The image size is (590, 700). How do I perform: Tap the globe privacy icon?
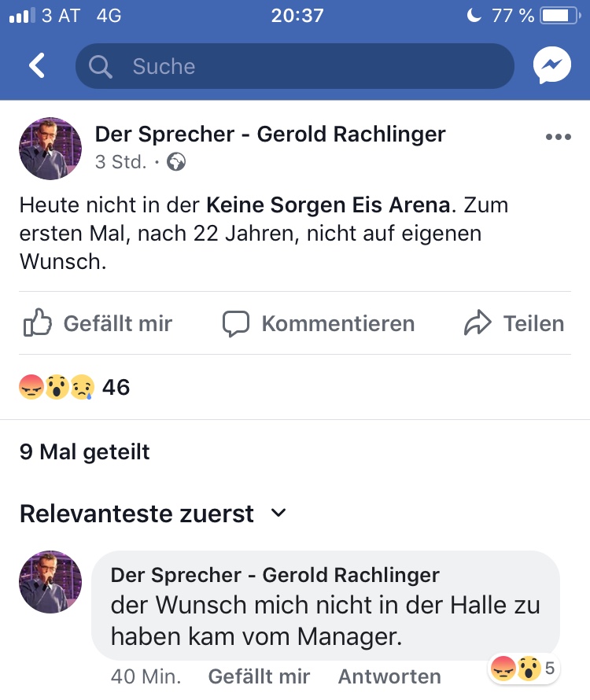click(x=176, y=162)
